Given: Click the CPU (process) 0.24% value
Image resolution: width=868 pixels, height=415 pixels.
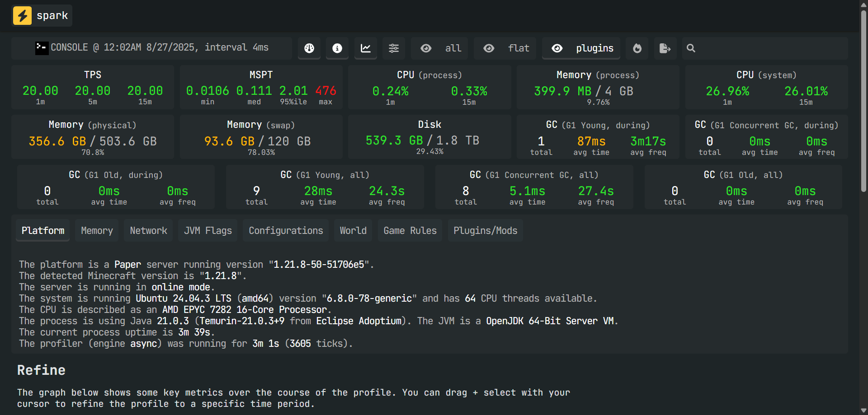Looking at the screenshot, I should click(390, 91).
